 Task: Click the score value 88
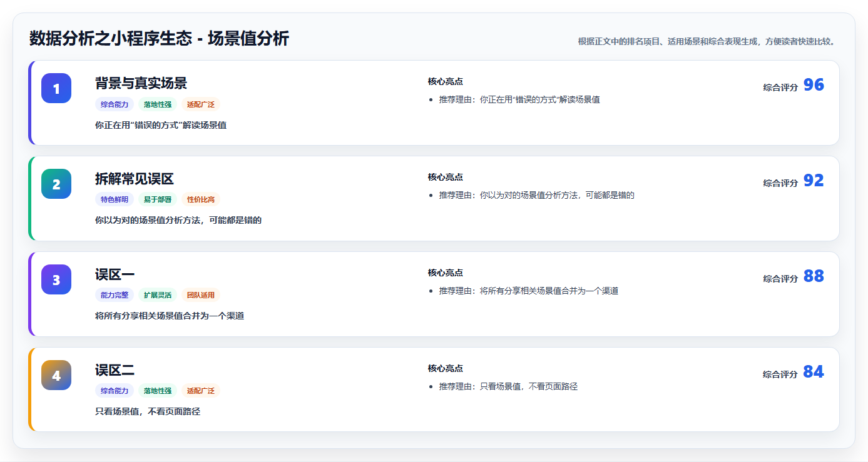814,276
